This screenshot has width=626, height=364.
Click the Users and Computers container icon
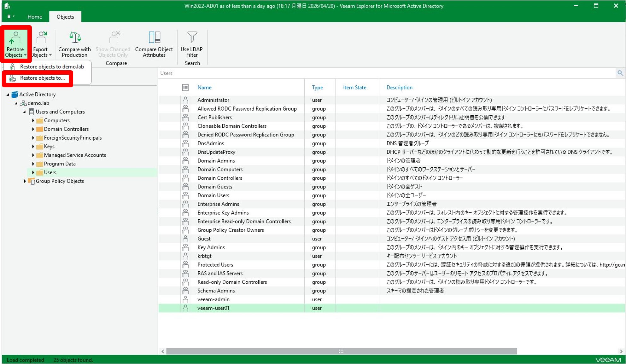click(x=32, y=112)
